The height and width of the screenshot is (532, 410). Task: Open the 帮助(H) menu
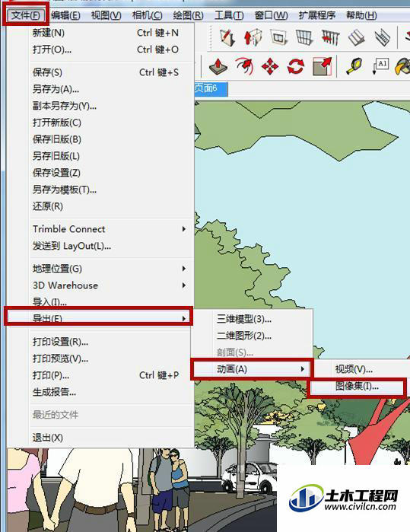pos(361,15)
